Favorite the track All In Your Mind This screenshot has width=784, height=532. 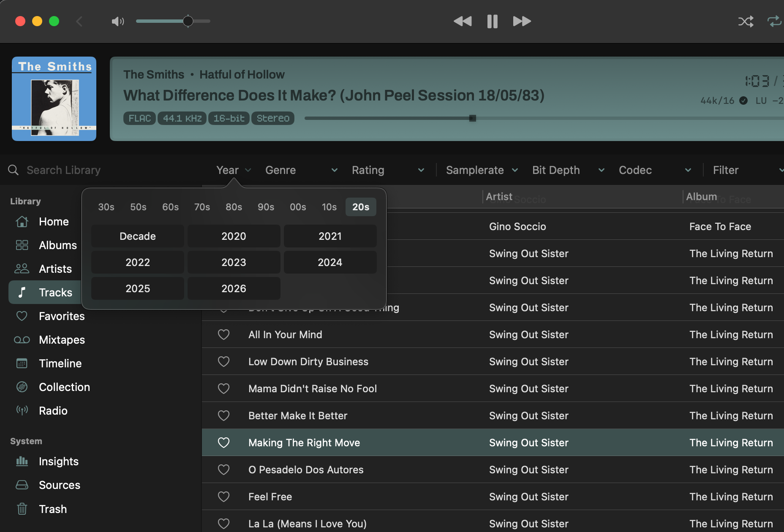tap(223, 334)
